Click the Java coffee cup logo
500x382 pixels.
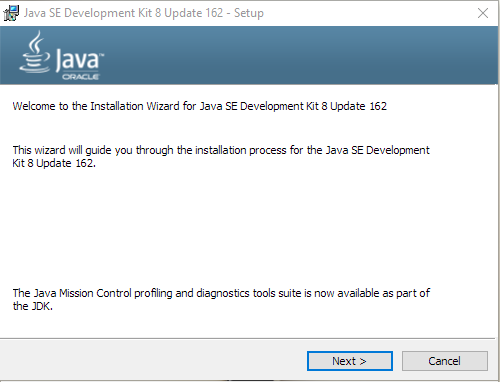(35, 52)
